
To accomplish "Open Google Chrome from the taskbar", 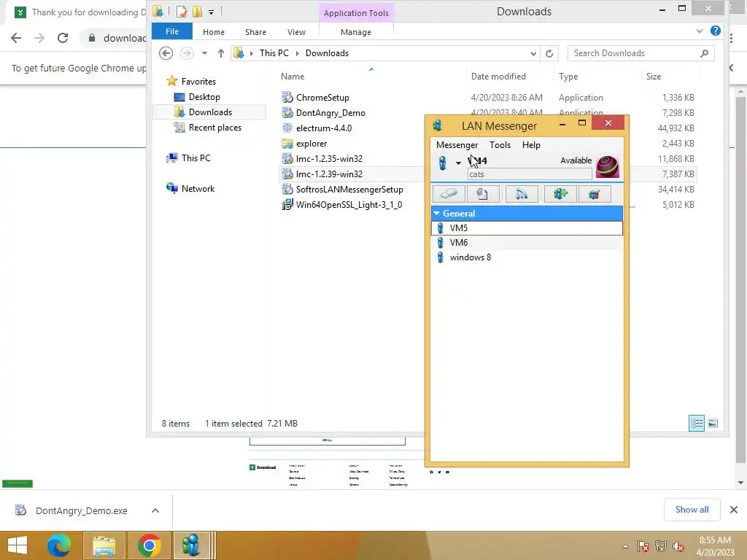I will point(149,545).
